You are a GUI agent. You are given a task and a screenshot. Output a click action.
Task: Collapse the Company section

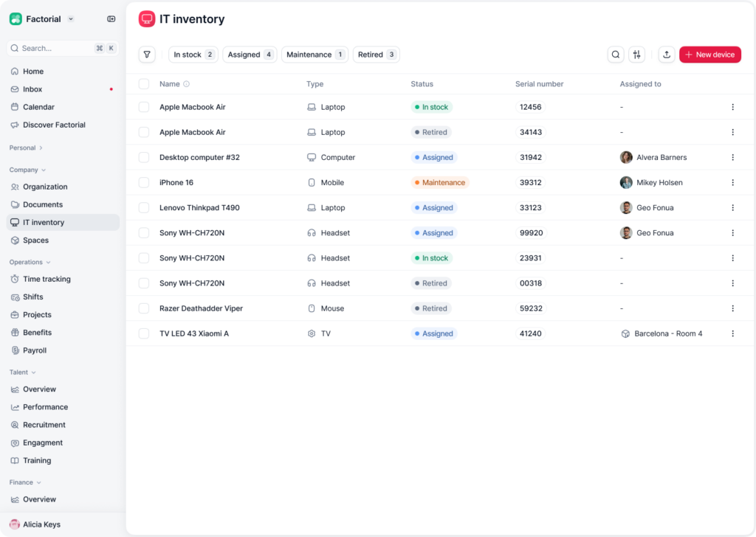point(27,170)
